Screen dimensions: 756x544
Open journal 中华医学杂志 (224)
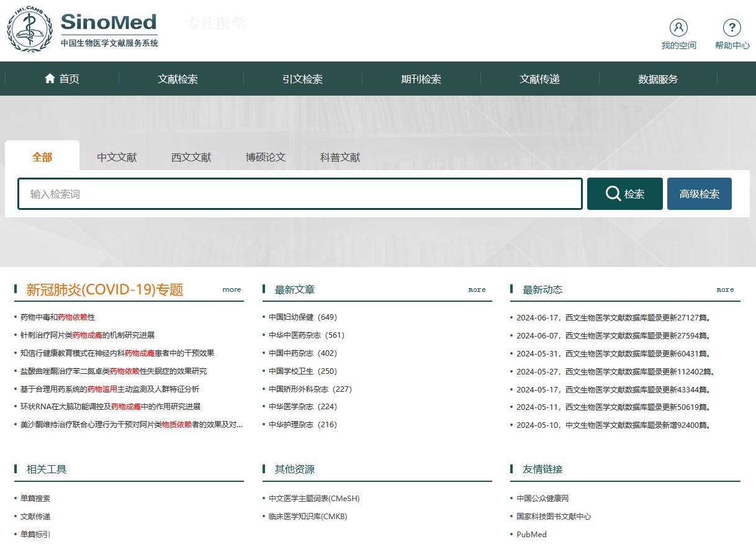[303, 407]
